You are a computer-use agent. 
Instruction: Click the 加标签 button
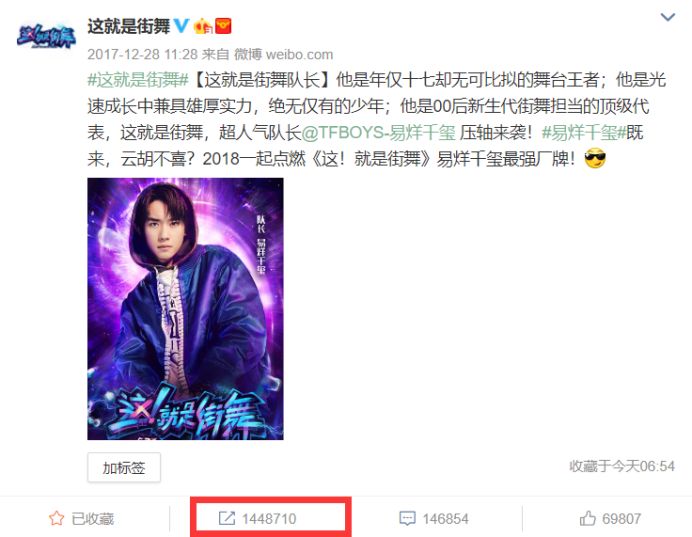pos(124,467)
